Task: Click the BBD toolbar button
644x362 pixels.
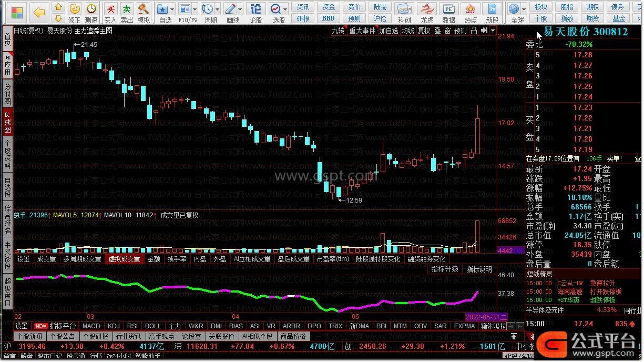Action: [x=329, y=18]
